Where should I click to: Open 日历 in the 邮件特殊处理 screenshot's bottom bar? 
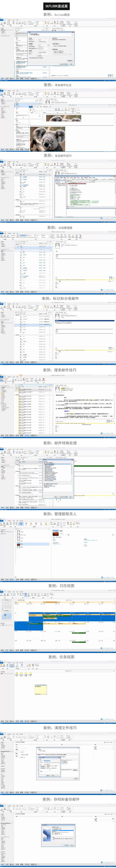point(7,507)
